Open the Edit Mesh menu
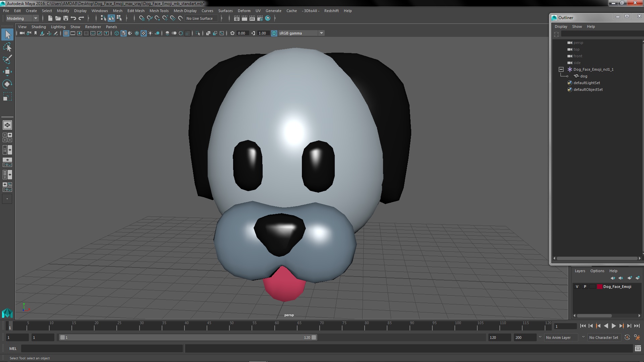 (x=136, y=11)
